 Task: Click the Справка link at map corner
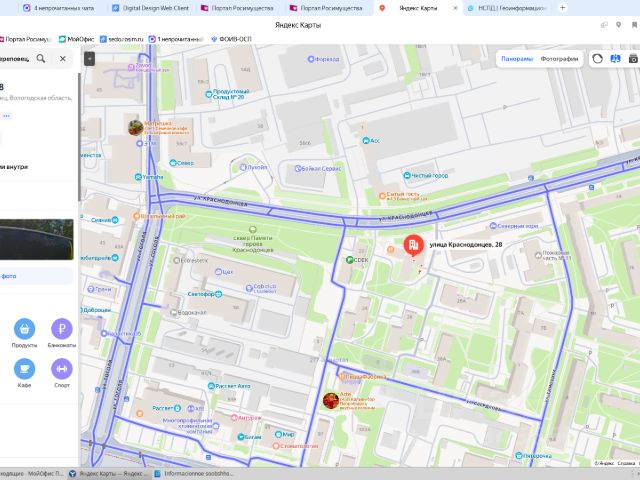tap(626, 463)
